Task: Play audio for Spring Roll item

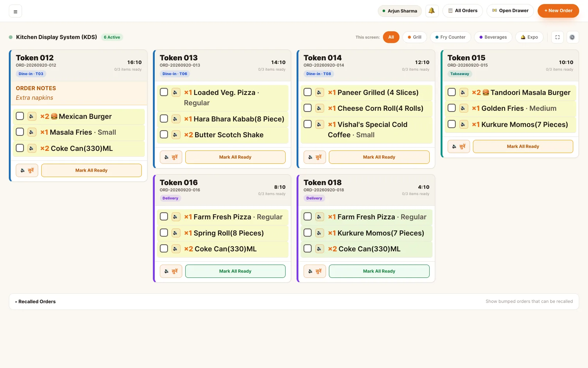Action: click(x=176, y=233)
